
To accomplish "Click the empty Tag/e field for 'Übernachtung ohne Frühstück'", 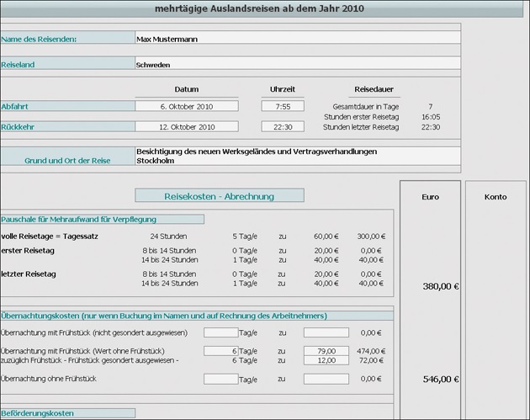I will point(220,379).
